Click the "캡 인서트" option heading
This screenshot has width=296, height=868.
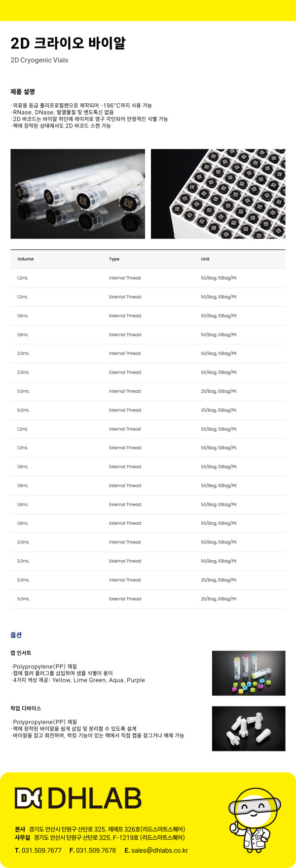21,653
